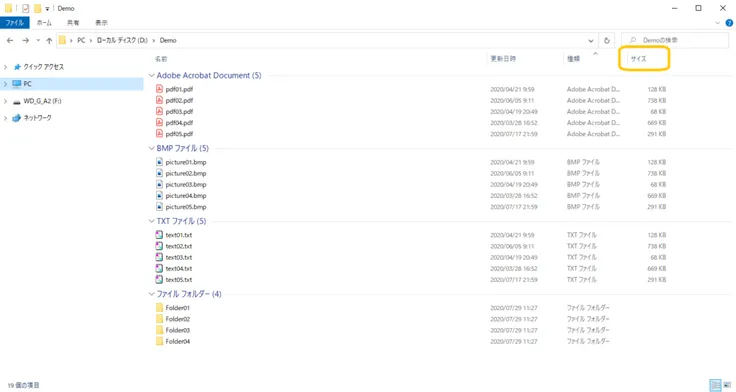Open the ホーム ribbon tab

click(44, 23)
